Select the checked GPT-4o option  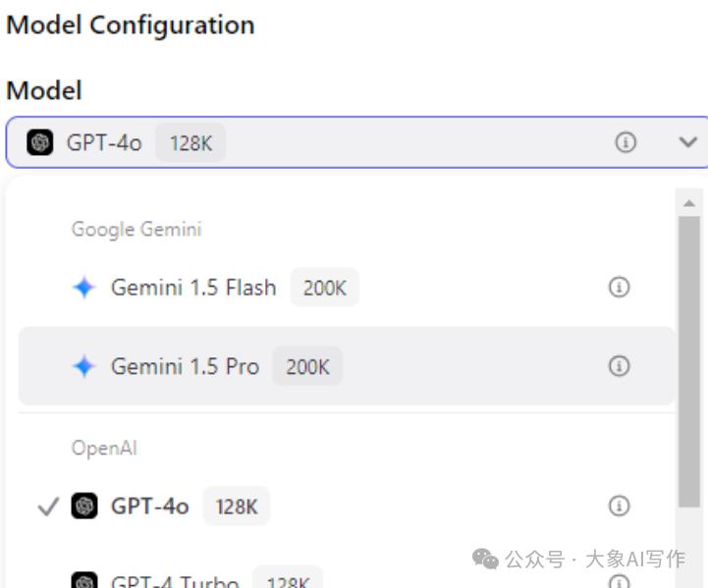[347, 506]
